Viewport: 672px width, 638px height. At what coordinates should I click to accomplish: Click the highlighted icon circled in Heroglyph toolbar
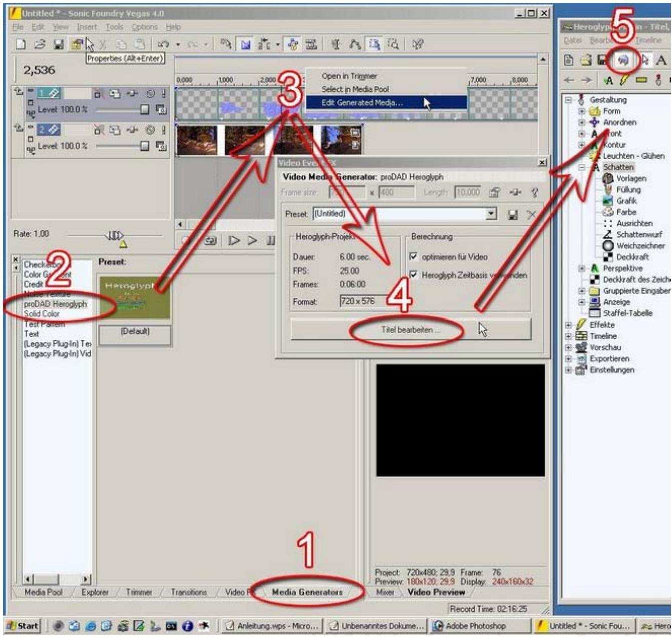pos(623,60)
